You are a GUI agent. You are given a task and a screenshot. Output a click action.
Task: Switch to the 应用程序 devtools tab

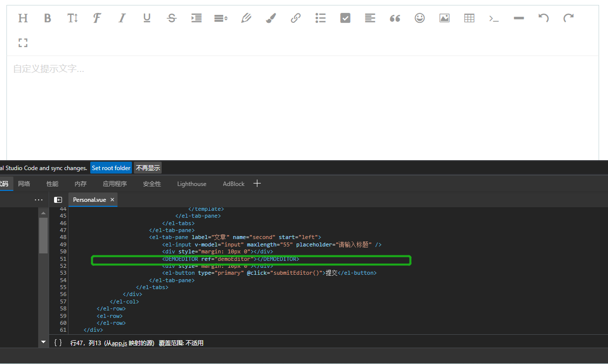[115, 183]
